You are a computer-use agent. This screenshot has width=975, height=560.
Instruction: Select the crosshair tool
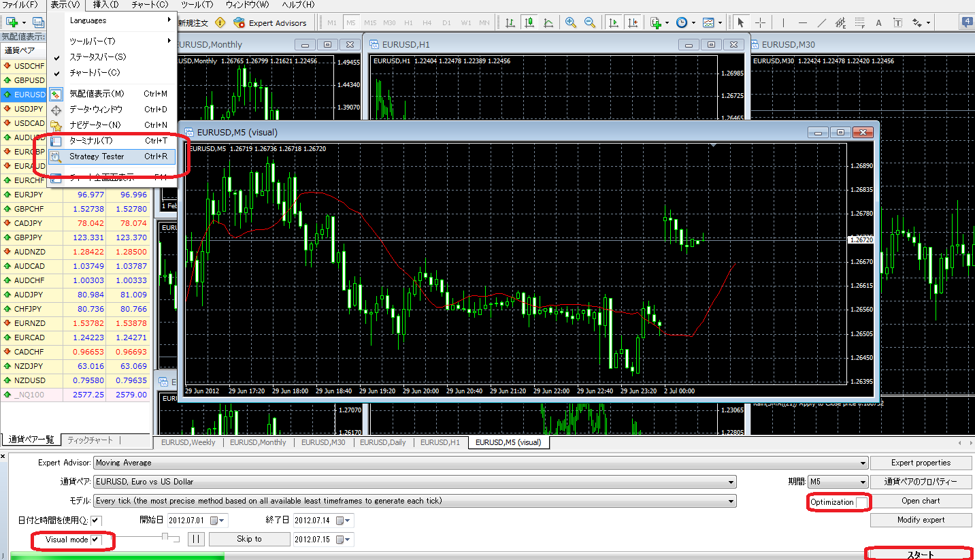tap(761, 22)
